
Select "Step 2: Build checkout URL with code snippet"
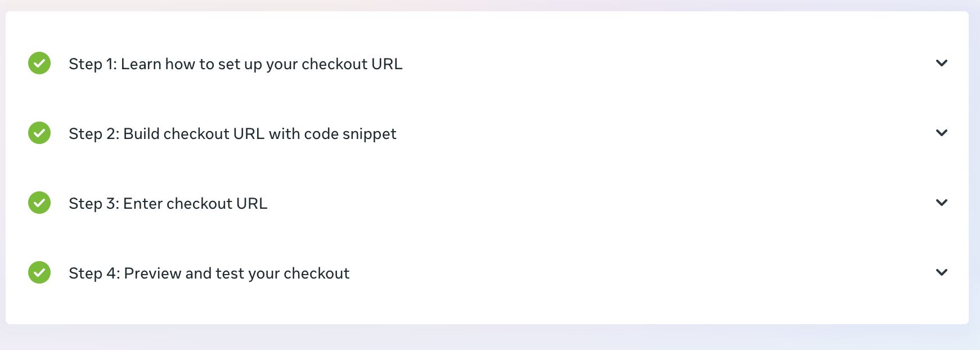click(x=232, y=134)
